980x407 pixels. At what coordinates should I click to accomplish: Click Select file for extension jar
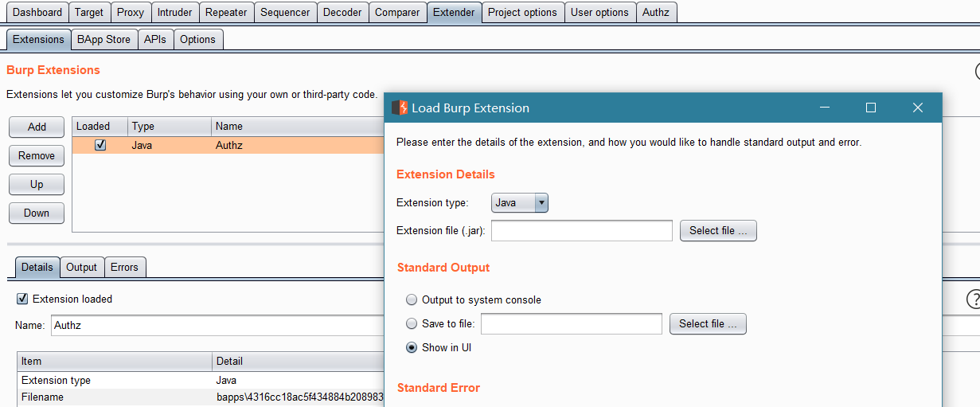(718, 230)
